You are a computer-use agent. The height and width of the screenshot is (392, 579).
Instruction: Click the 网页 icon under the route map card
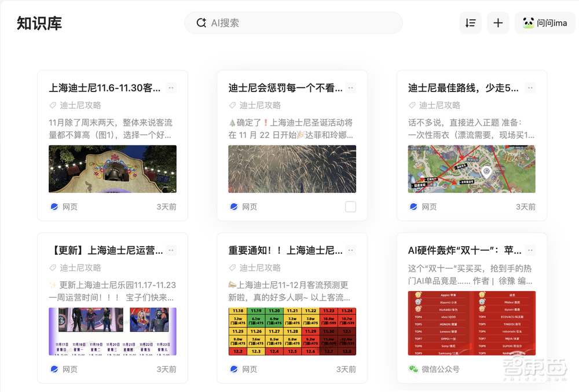[x=412, y=206]
